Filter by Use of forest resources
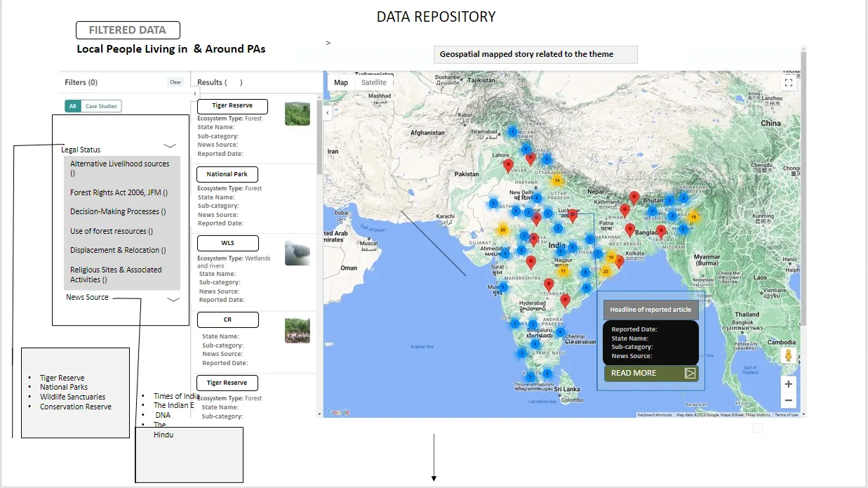The width and height of the screenshot is (868, 488). pos(112,231)
